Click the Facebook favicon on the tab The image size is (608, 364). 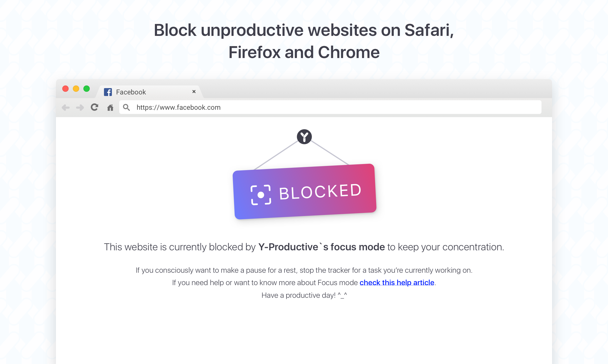pos(108,92)
